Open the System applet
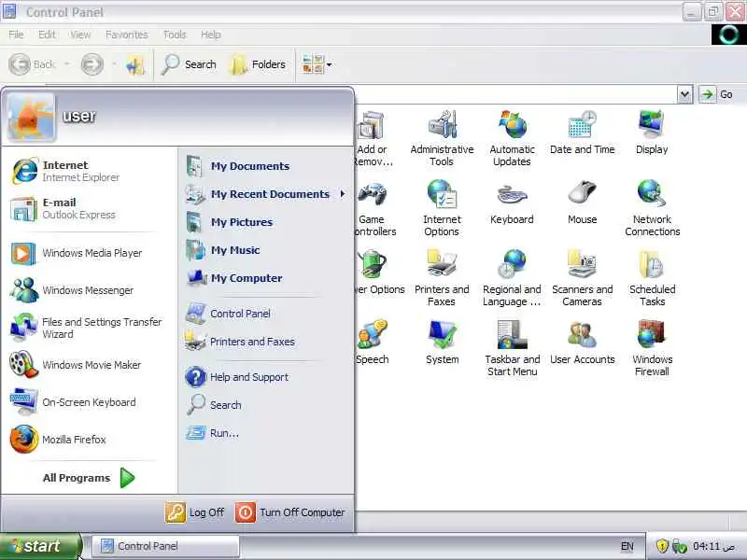Screen dimensions: 747x560 click(442, 343)
